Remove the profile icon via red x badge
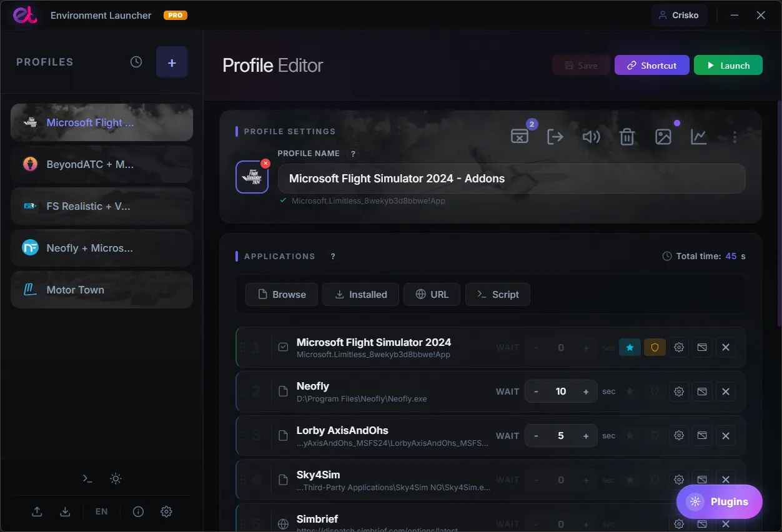The width and height of the screenshot is (782, 532). [265, 164]
